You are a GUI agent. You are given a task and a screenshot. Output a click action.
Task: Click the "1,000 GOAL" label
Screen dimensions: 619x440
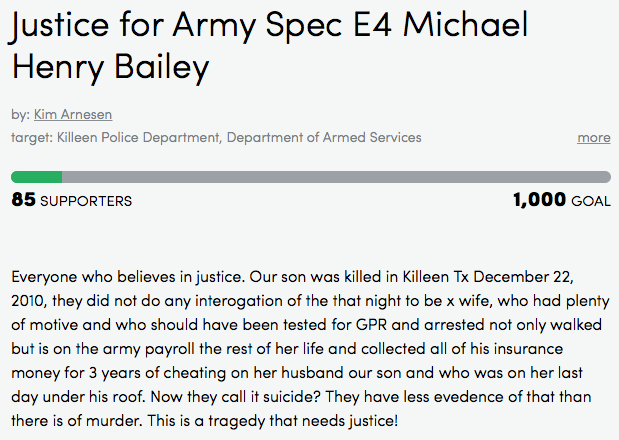coord(561,200)
